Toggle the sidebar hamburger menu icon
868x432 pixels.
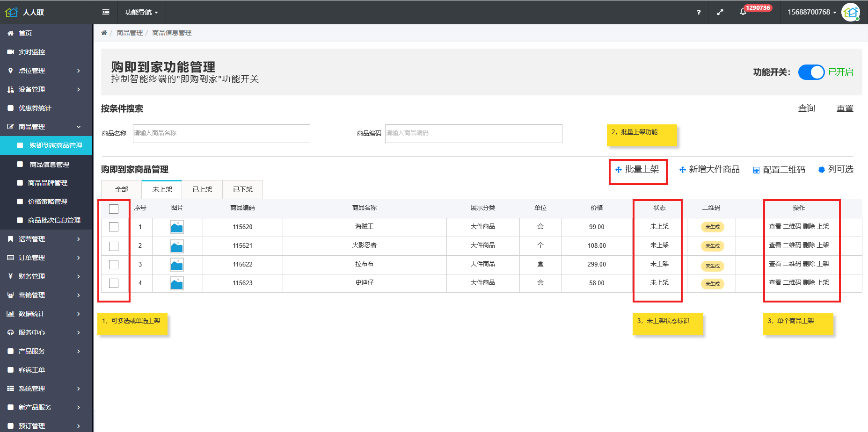coord(106,12)
